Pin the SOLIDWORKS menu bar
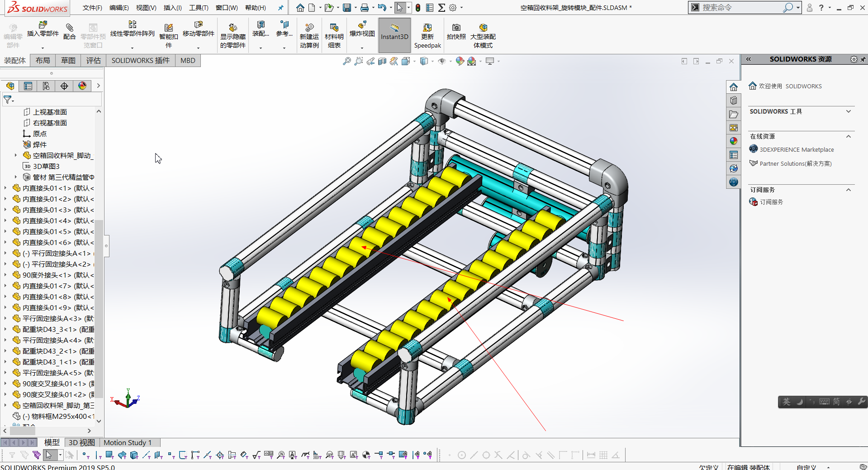Viewport: 868px width, 470px height. 280,8
